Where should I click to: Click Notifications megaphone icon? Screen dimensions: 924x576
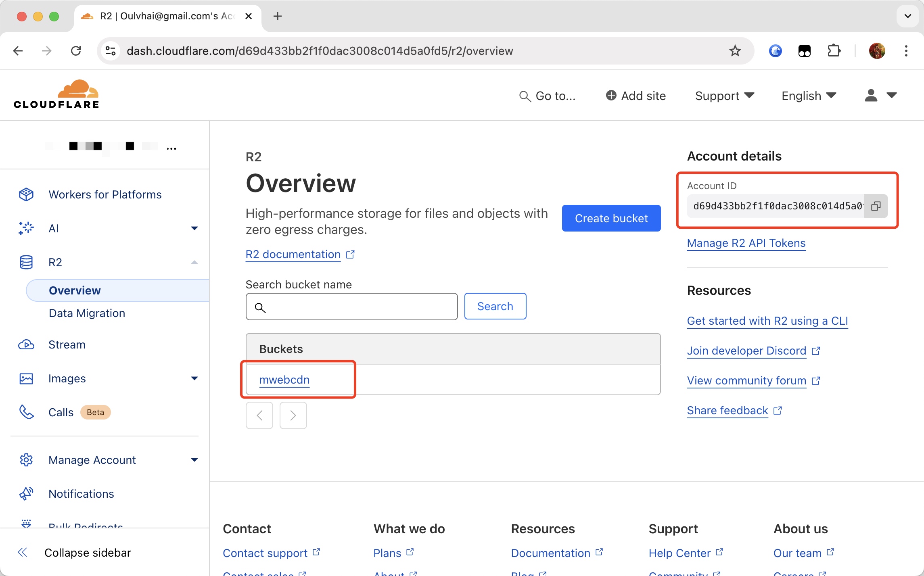(x=26, y=493)
